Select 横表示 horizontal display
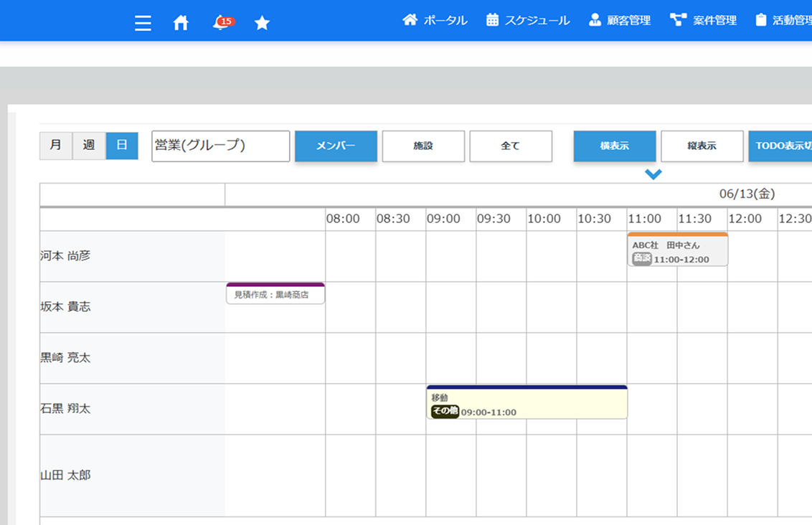The image size is (812, 525). click(x=615, y=146)
